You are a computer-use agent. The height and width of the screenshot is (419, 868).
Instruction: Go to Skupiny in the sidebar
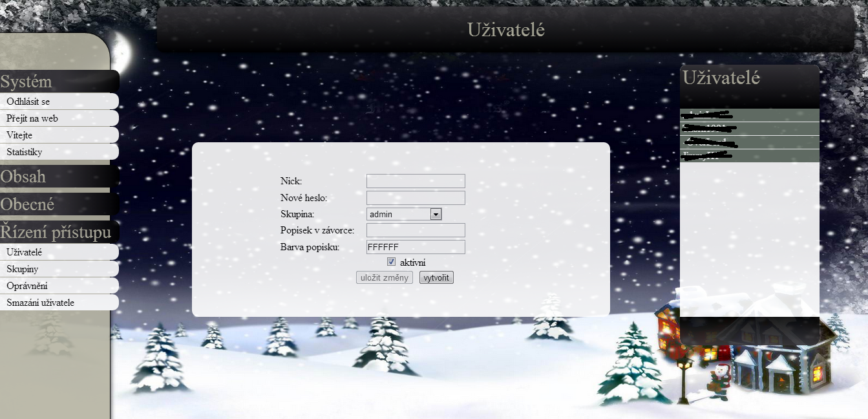23,269
